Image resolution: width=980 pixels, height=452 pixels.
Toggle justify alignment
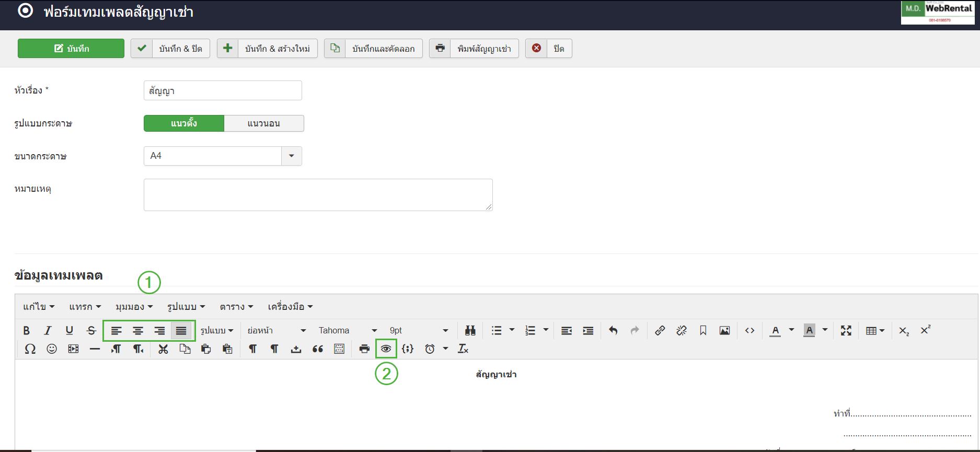click(x=181, y=330)
